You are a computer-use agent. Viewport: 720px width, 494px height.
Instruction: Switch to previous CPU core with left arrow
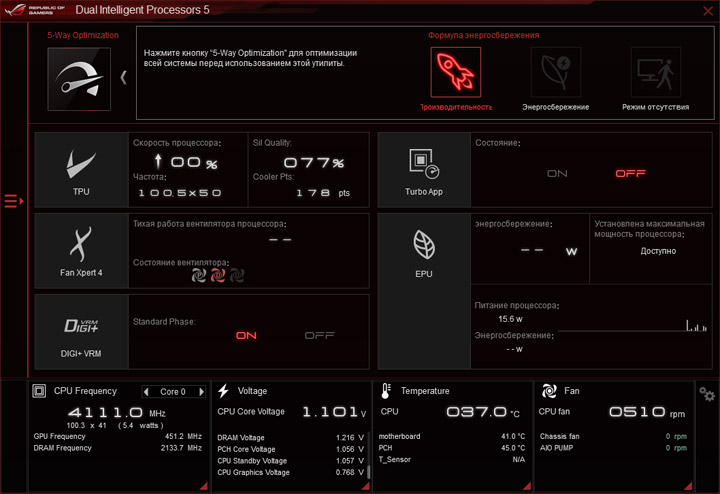[x=146, y=392]
